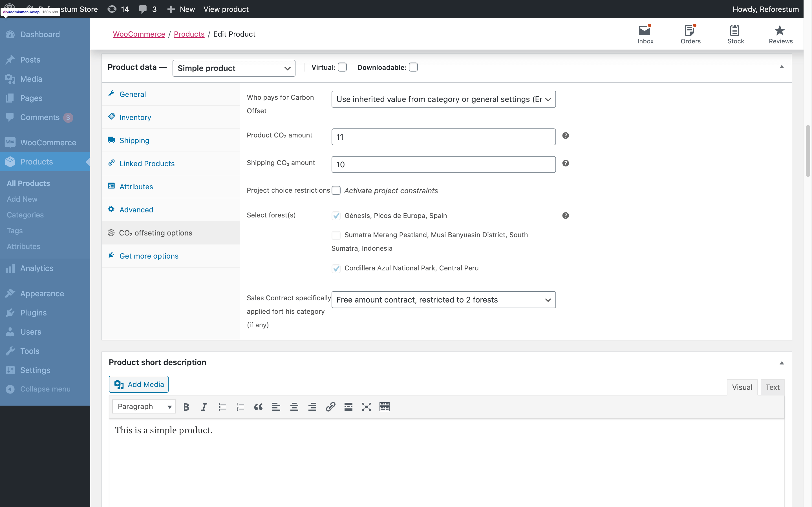Click Get more options link

[x=149, y=255]
